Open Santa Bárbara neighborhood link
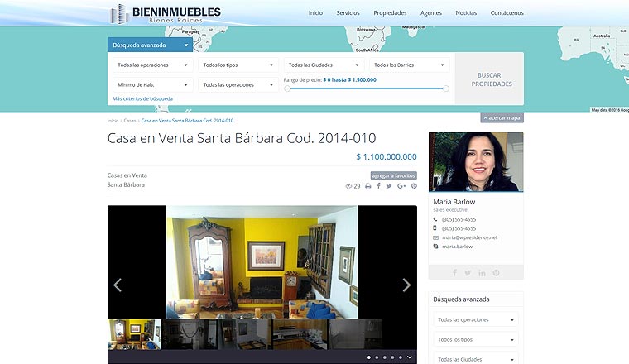Viewport: 629px width, 364px height. pyautogui.click(x=126, y=184)
